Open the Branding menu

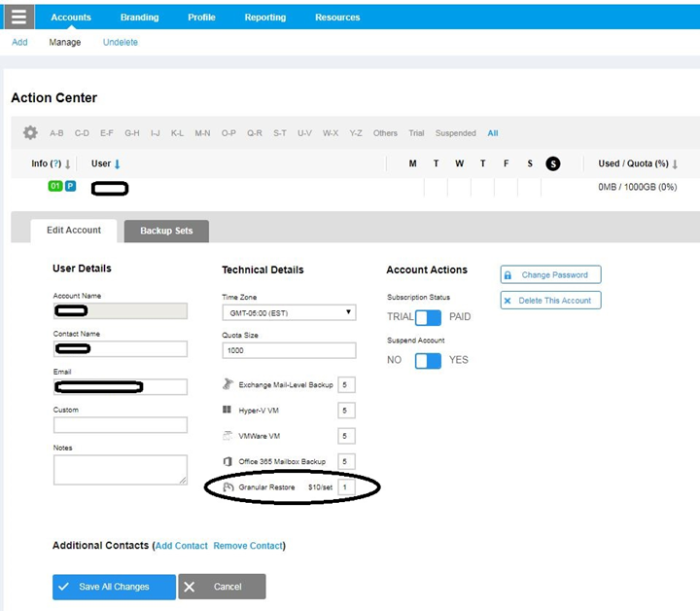click(x=139, y=18)
